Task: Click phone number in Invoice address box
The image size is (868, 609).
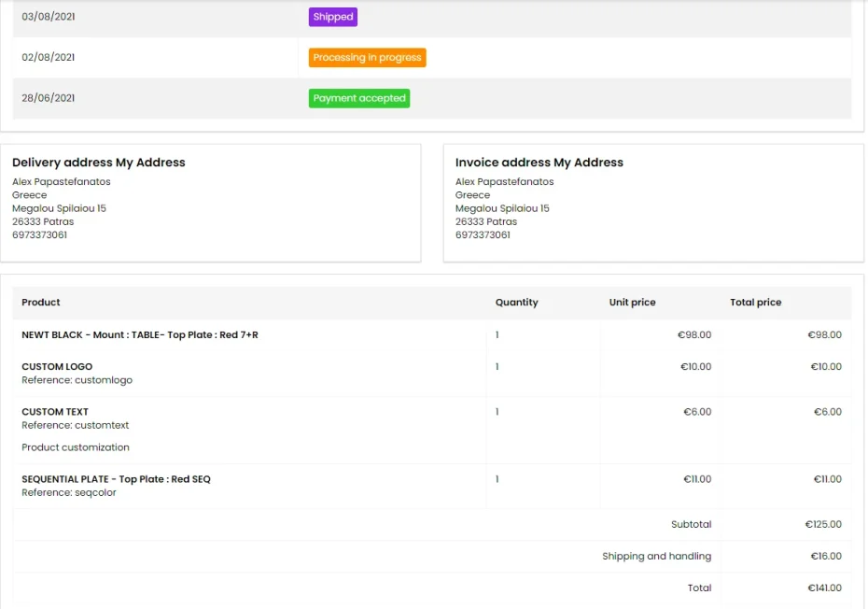Action: 483,235
